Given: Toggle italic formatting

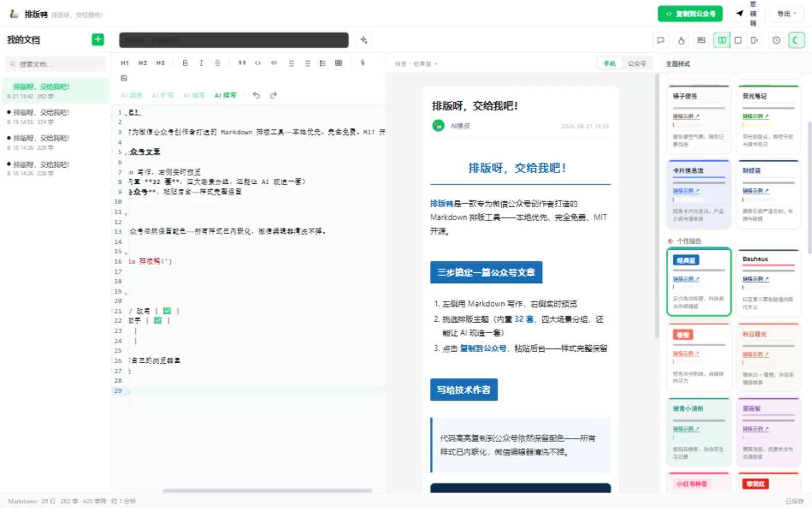Looking at the screenshot, I should click(201, 63).
